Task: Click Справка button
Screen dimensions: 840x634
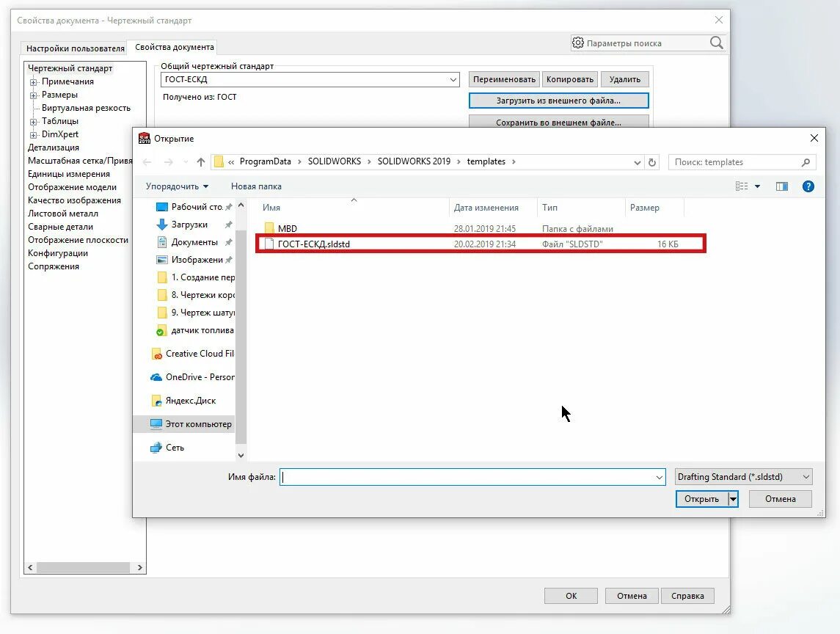Action: (688, 596)
